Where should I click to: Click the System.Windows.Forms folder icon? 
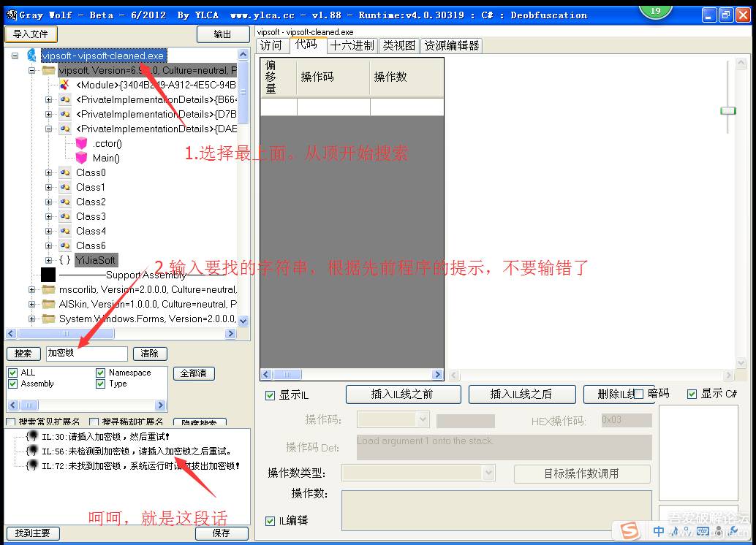[48, 319]
